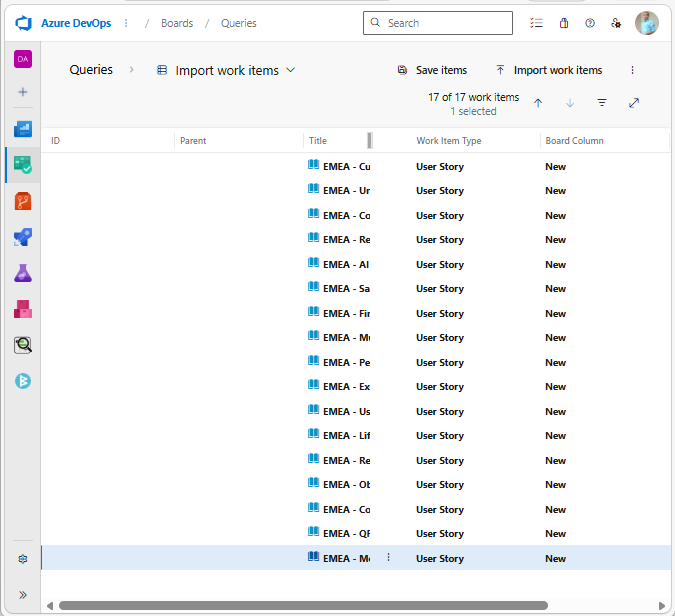Click the Azure DevOps logo icon

(x=24, y=23)
